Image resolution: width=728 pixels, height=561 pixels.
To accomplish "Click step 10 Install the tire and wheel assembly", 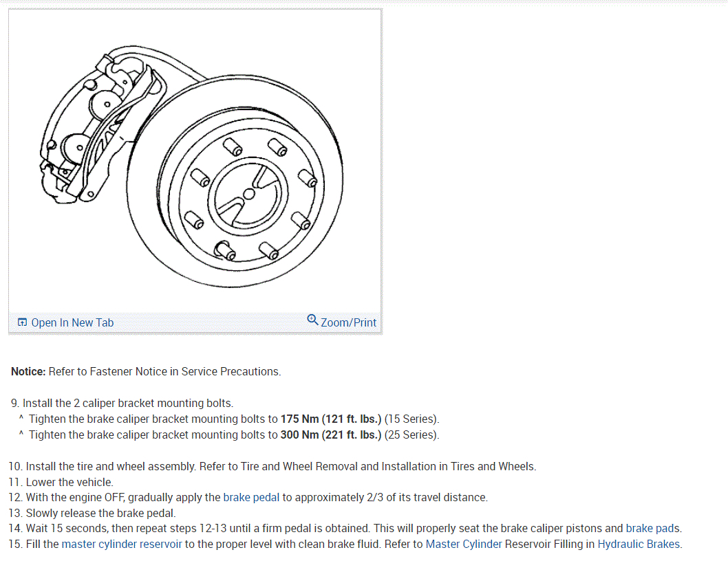I will [x=272, y=466].
